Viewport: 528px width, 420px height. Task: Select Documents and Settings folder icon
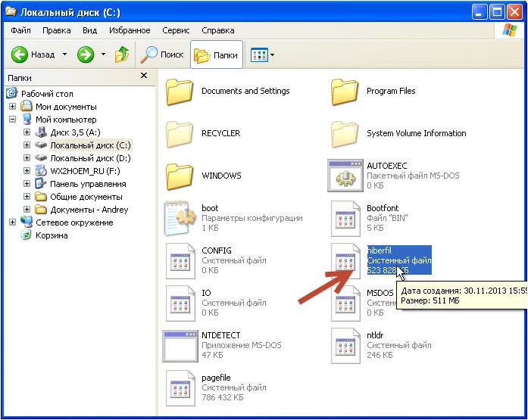click(179, 92)
